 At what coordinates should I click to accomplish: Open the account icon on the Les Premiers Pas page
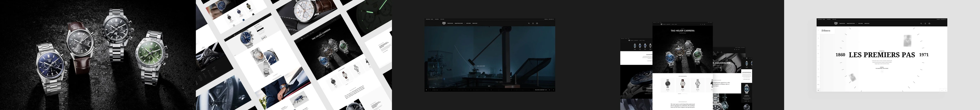[925, 23]
